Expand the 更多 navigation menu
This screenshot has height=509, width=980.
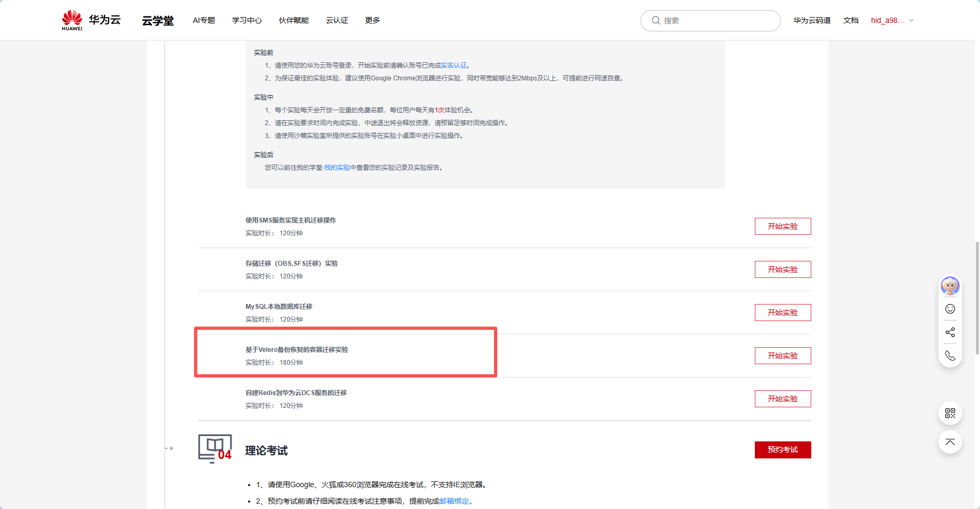coord(373,20)
